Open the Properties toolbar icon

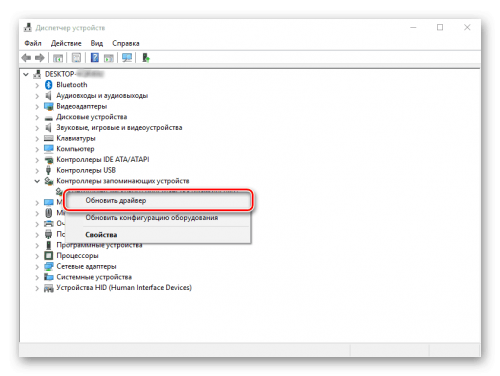(x=76, y=58)
